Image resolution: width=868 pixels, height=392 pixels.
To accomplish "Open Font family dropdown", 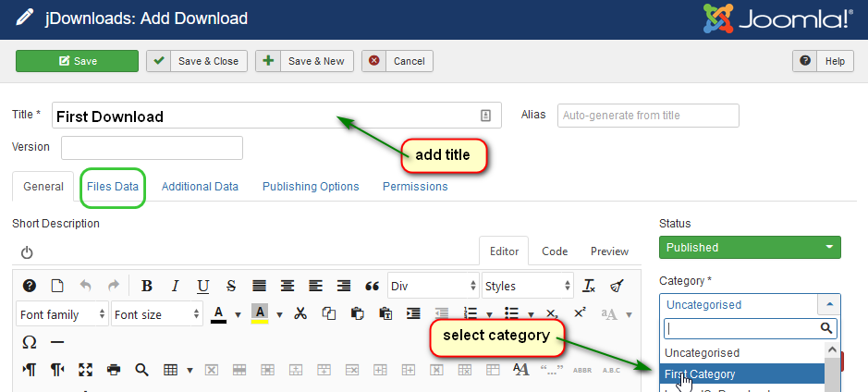I will (x=62, y=314).
